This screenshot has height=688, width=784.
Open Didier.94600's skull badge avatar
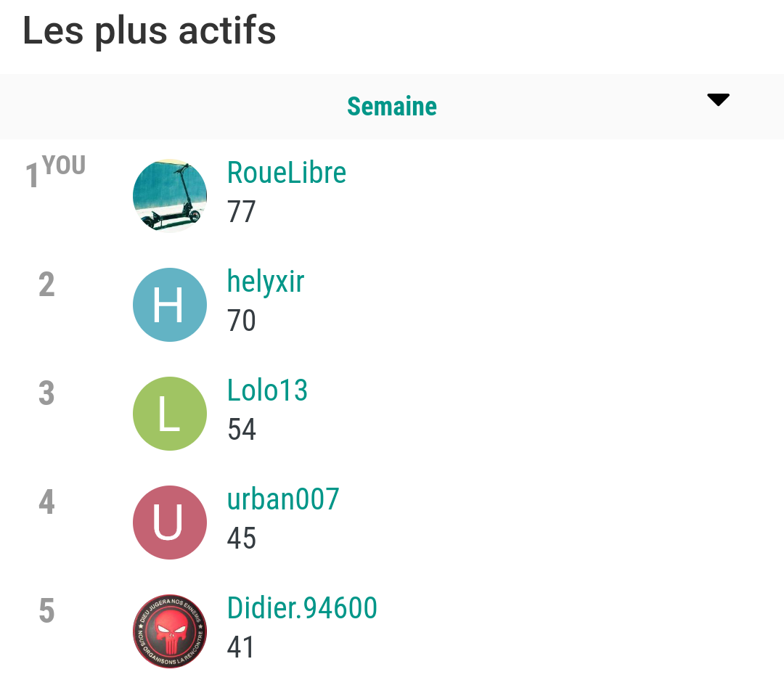[170, 631]
